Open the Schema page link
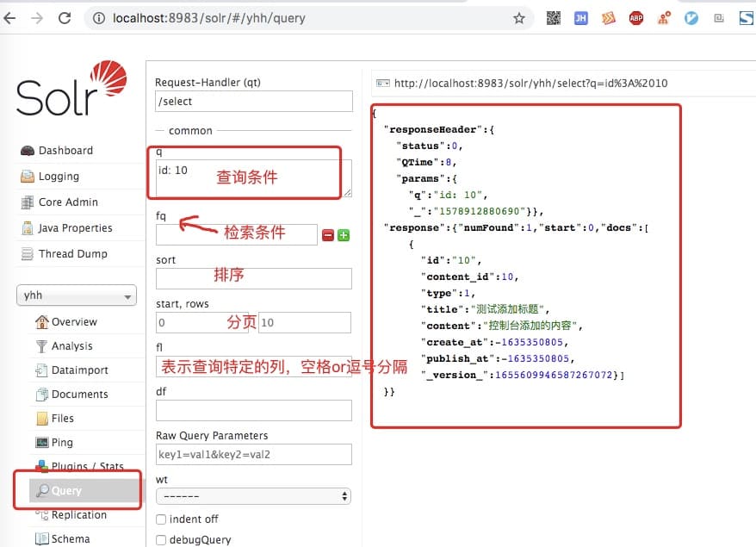Viewport: 756px width, 547px height. (x=71, y=538)
